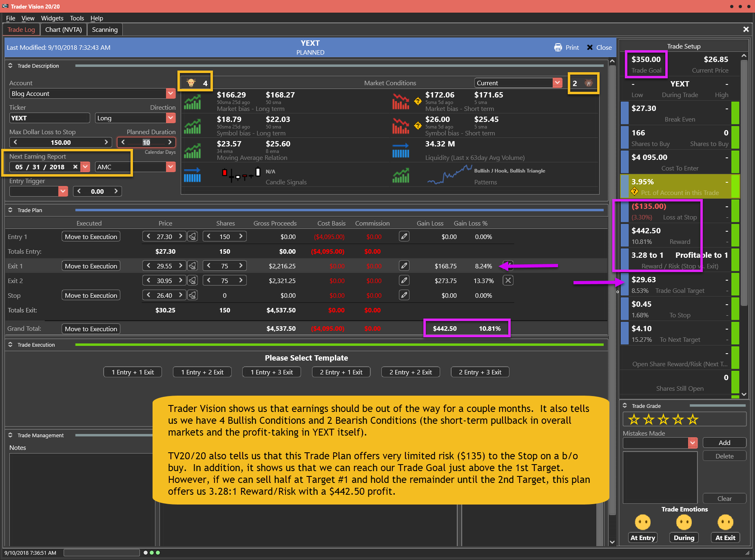Viewport: 755px width, 560px height.
Task: Collapse the Trade Grade section
Action: 624,405
